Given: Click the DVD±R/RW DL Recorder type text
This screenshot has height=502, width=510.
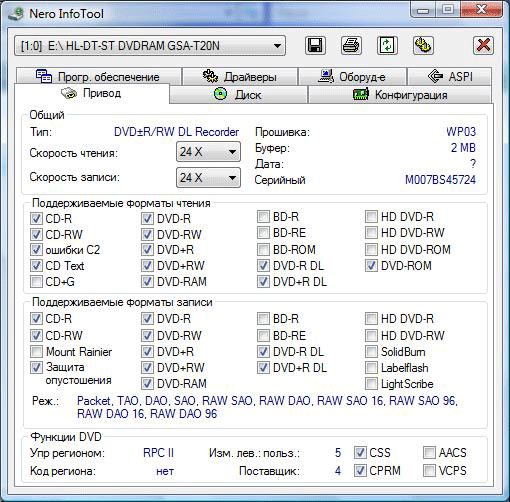Looking at the screenshot, I should (x=176, y=132).
